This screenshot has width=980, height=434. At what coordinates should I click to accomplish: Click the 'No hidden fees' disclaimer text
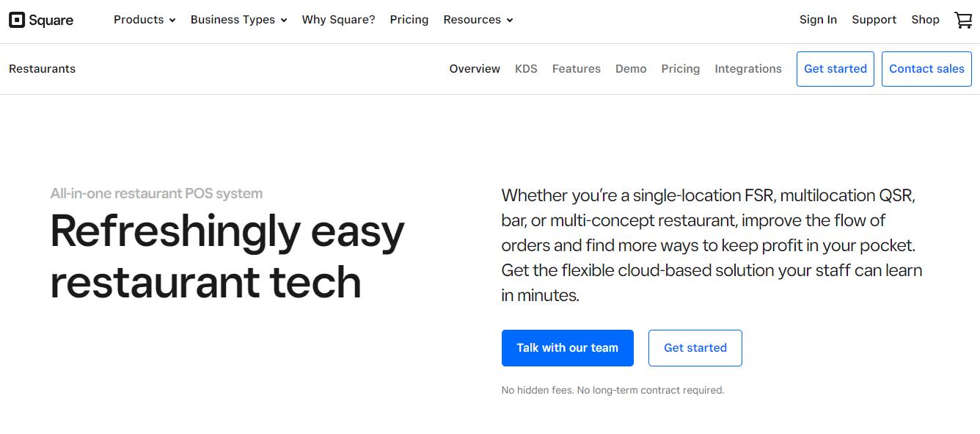pos(613,391)
